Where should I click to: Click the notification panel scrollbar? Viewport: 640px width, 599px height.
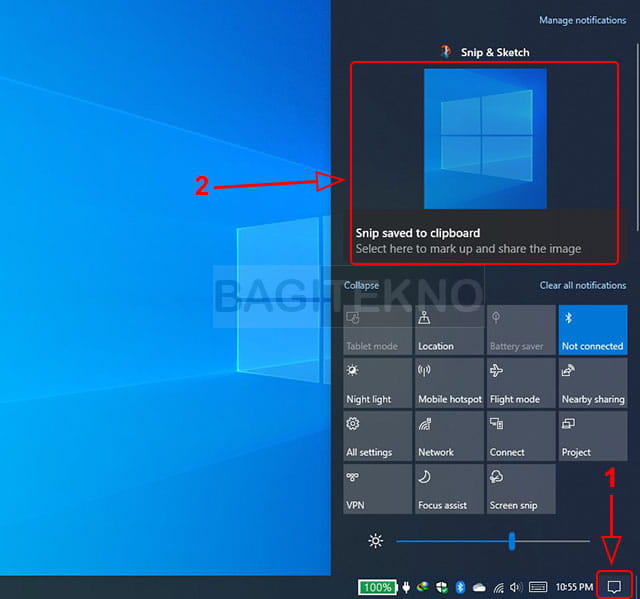pos(637,137)
